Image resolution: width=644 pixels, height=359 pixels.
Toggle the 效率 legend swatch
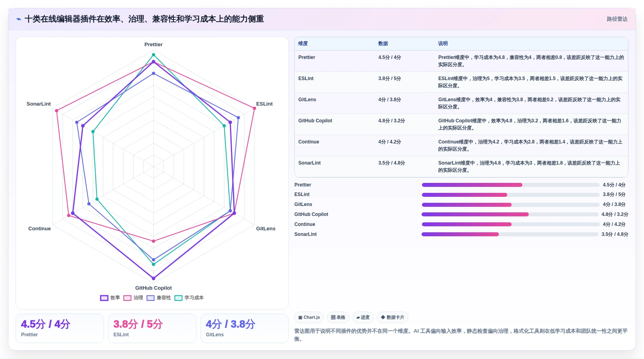(104, 298)
